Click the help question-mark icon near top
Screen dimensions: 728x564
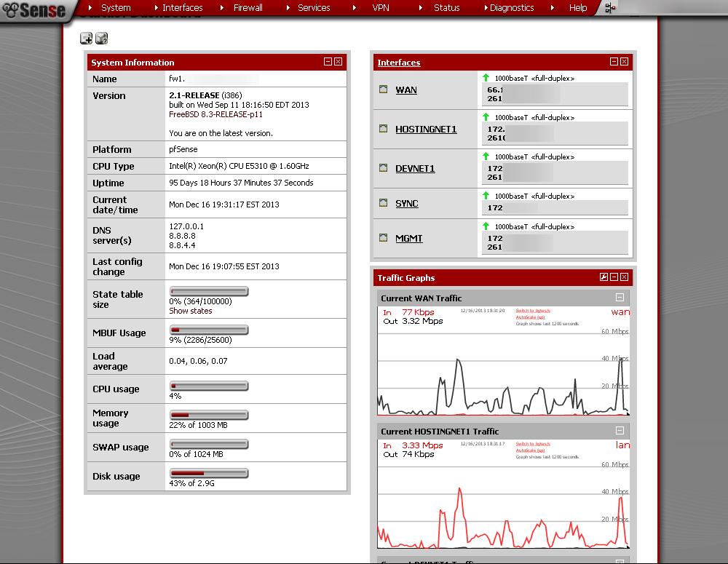point(100,38)
